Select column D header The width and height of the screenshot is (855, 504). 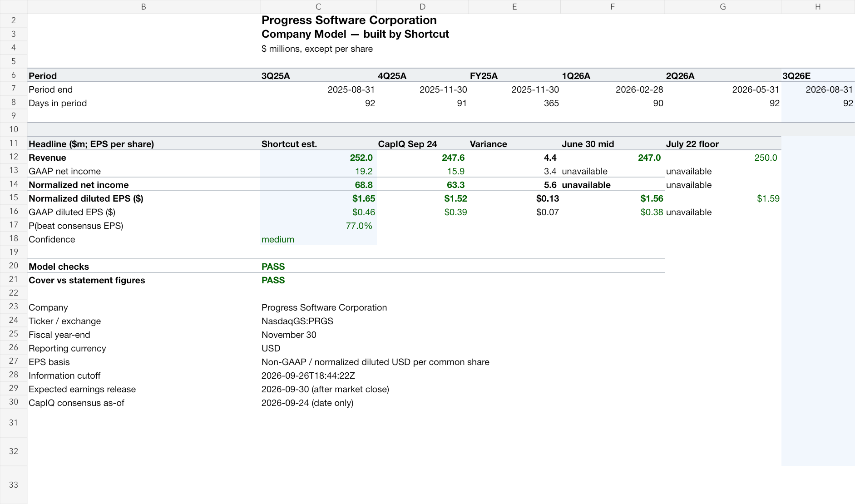point(422,7)
